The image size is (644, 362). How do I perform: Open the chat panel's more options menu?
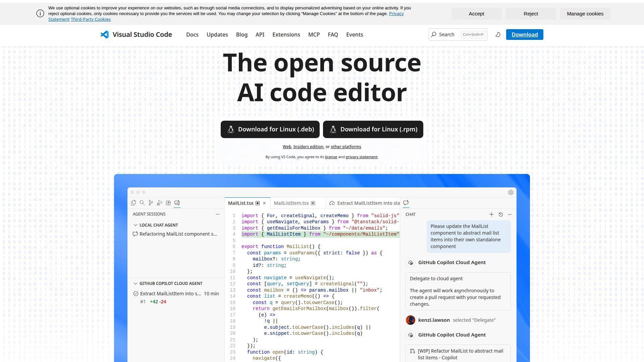(509, 214)
